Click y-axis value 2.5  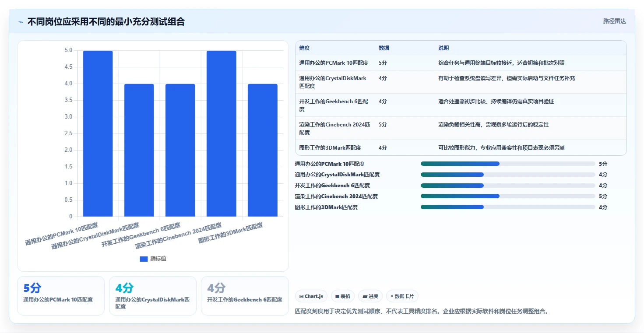point(68,133)
